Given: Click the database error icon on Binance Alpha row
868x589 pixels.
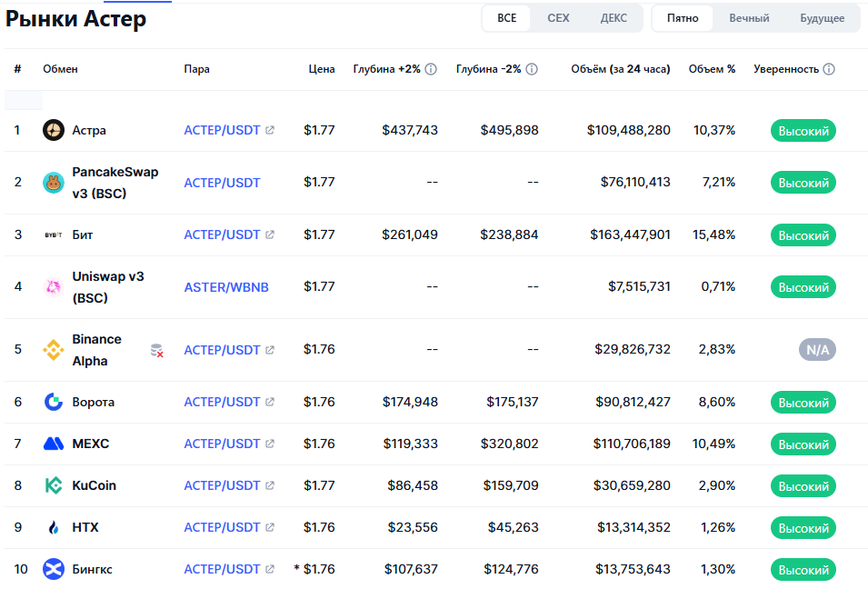Looking at the screenshot, I should click(157, 350).
